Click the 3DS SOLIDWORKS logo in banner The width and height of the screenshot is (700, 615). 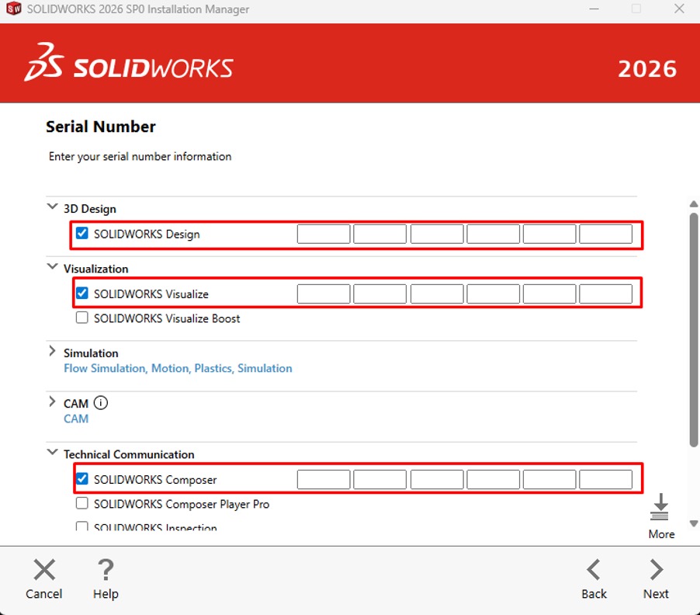tap(129, 64)
